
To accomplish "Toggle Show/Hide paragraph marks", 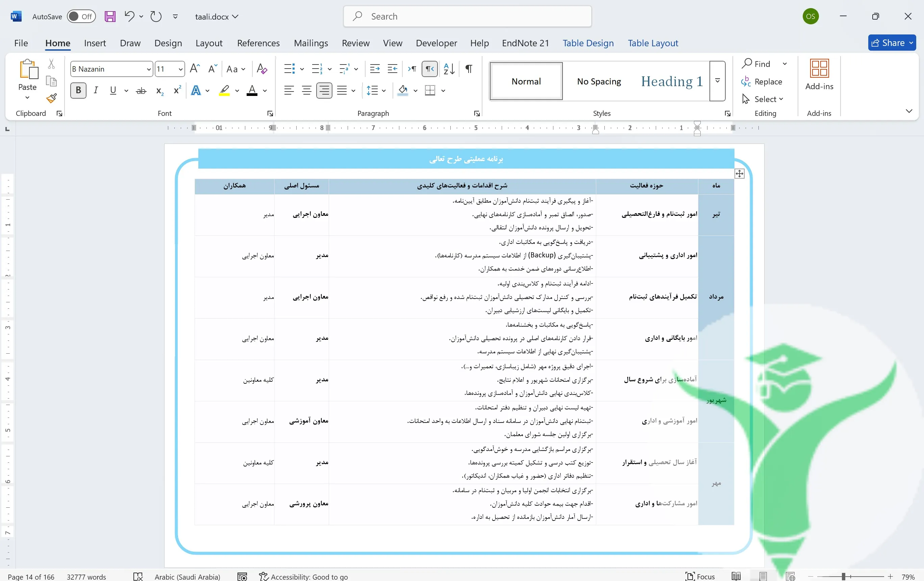I will point(469,69).
